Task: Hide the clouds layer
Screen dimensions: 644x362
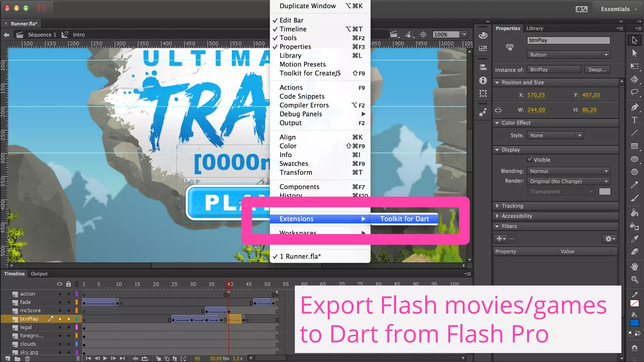Action: 60,344
